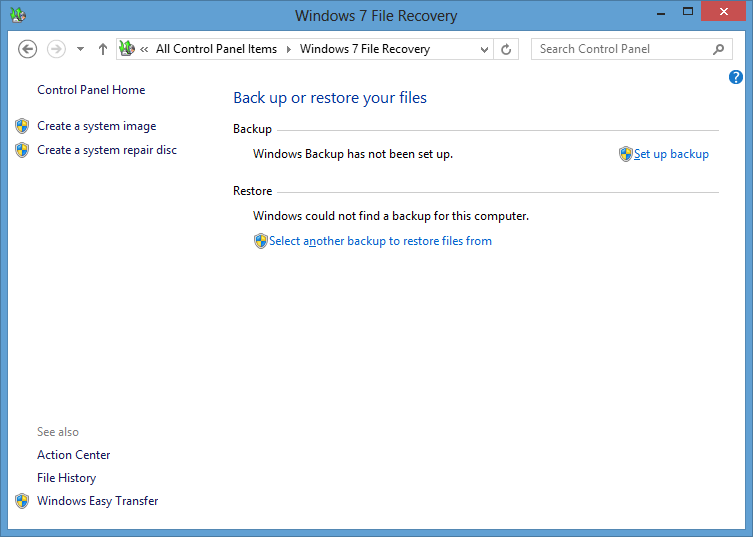Expand the arrow after All Control Panel Items
This screenshot has height=537, width=753.
289,49
